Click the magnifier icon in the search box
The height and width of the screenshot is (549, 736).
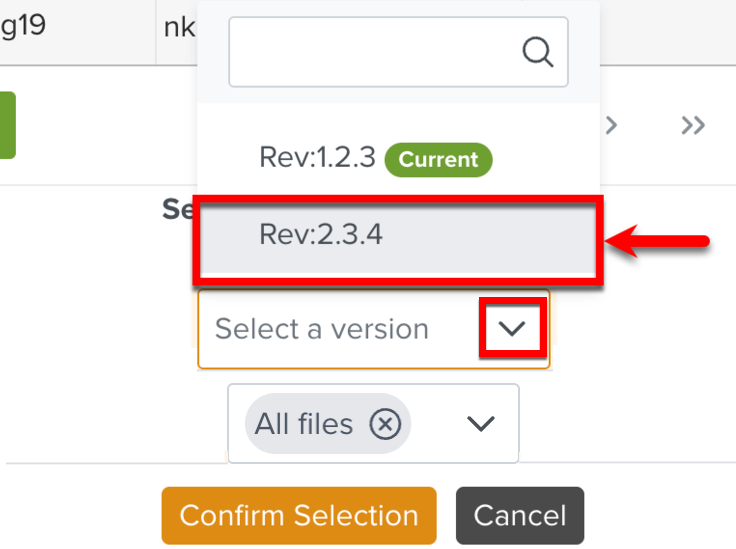(x=538, y=52)
